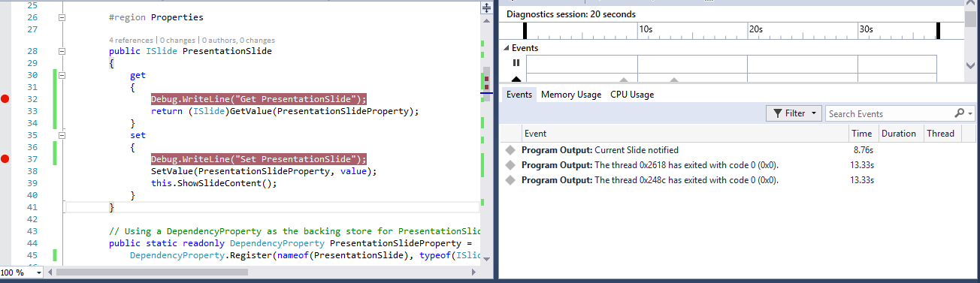Collapse the get accessor outline
The height and width of the screenshot is (283, 980).
pos(62,75)
